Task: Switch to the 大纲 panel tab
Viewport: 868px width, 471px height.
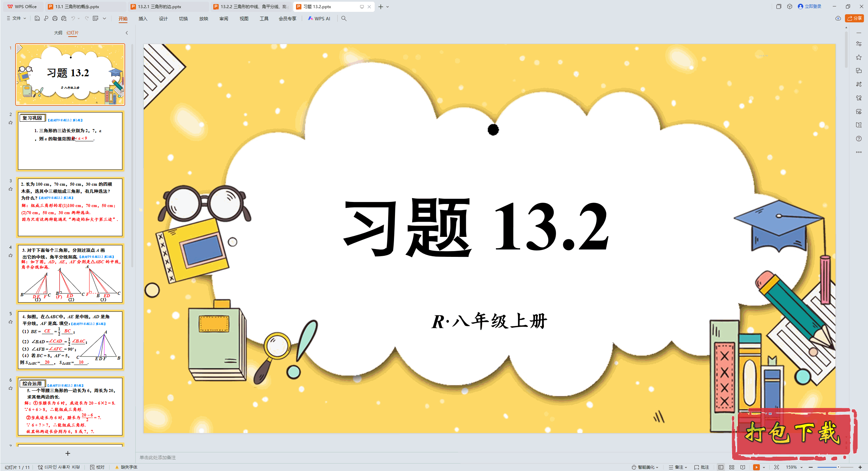Action: coord(58,33)
